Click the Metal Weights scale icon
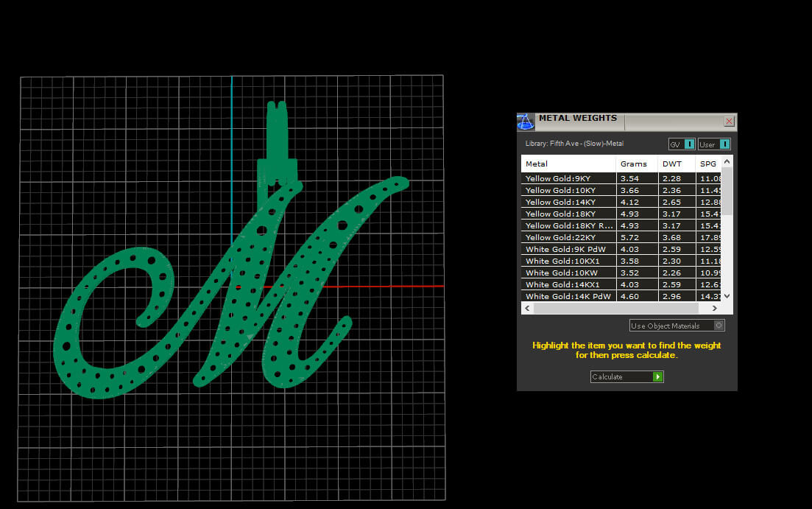This screenshot has height=509, width=812. click(x=526, y=121)
